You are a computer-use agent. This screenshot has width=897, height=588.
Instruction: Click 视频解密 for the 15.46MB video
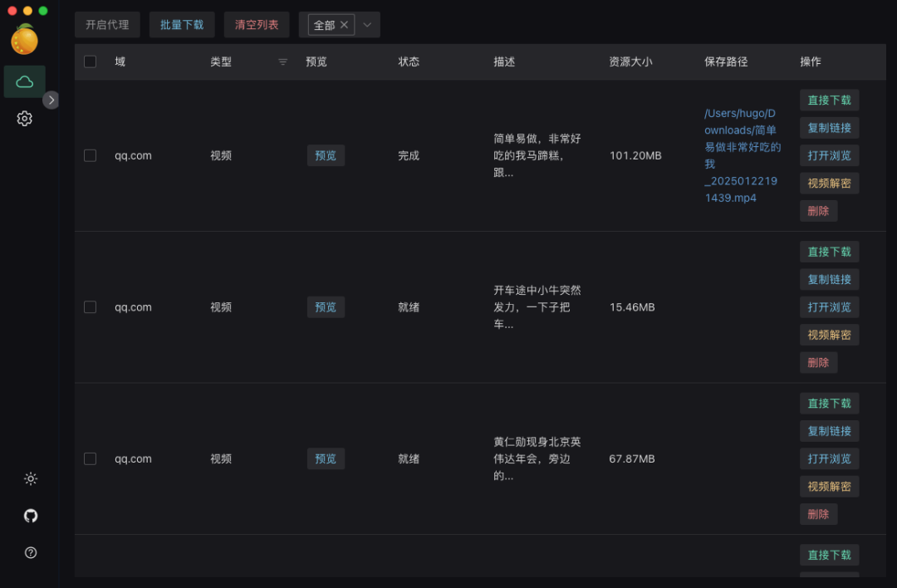click(x=830, y=335)
